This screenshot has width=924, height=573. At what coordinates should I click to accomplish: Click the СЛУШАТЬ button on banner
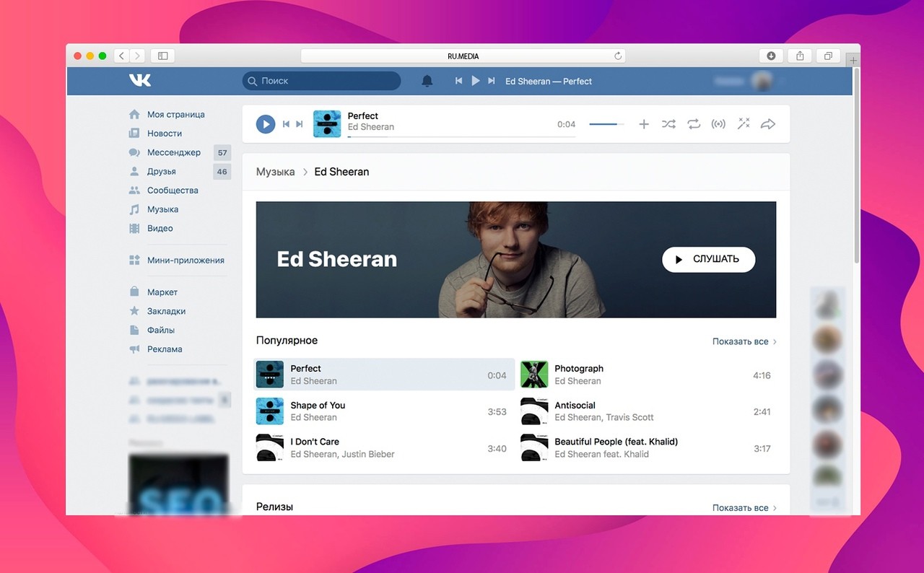pyautogui.click(x=708, y=259)
